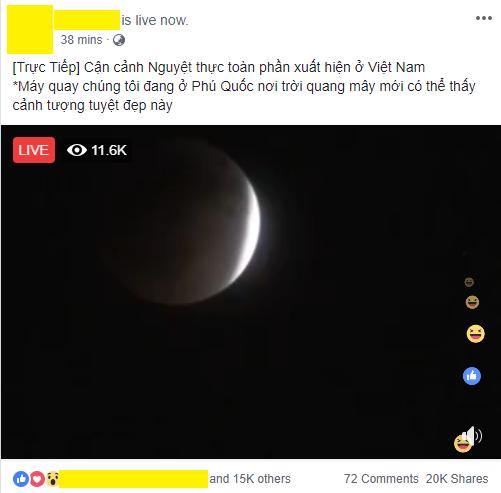Click the eye viewer count icon
This screenshot has height=493, width=501.
(77, 150)
